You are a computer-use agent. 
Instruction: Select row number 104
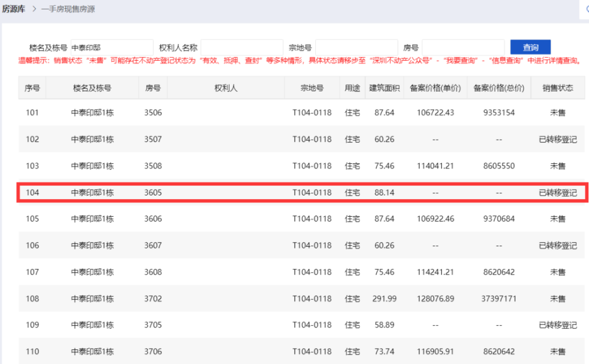pos(32,193)
